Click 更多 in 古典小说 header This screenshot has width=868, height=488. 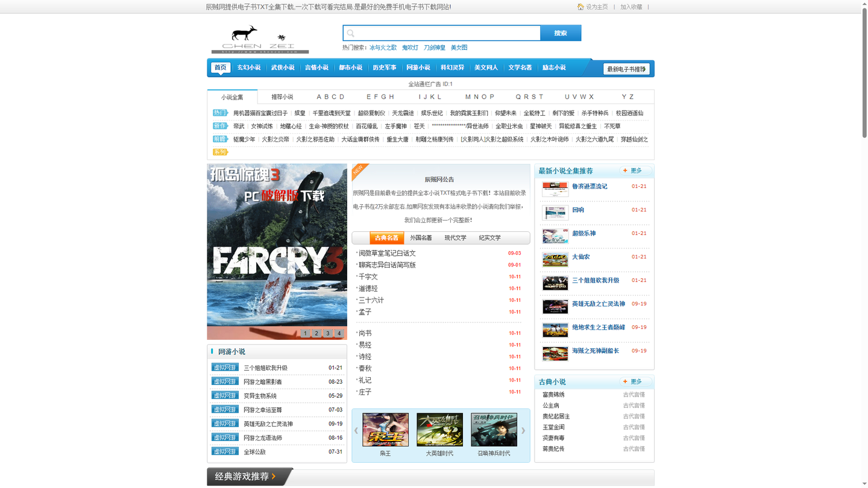[635, 381]
